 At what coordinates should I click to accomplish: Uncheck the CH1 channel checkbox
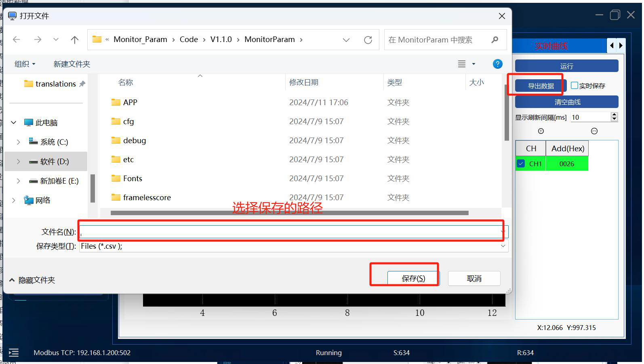pyautogui.click(x=521, y=164)
